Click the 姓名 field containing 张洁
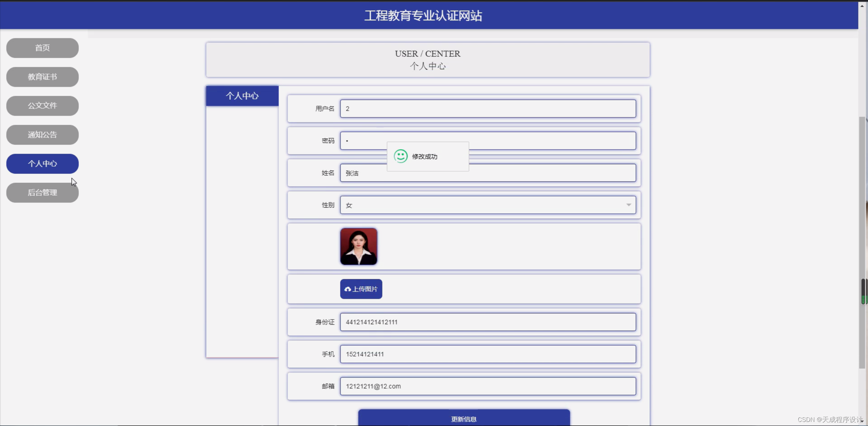This screenshot has width=868, height=426. click(543, 173)
